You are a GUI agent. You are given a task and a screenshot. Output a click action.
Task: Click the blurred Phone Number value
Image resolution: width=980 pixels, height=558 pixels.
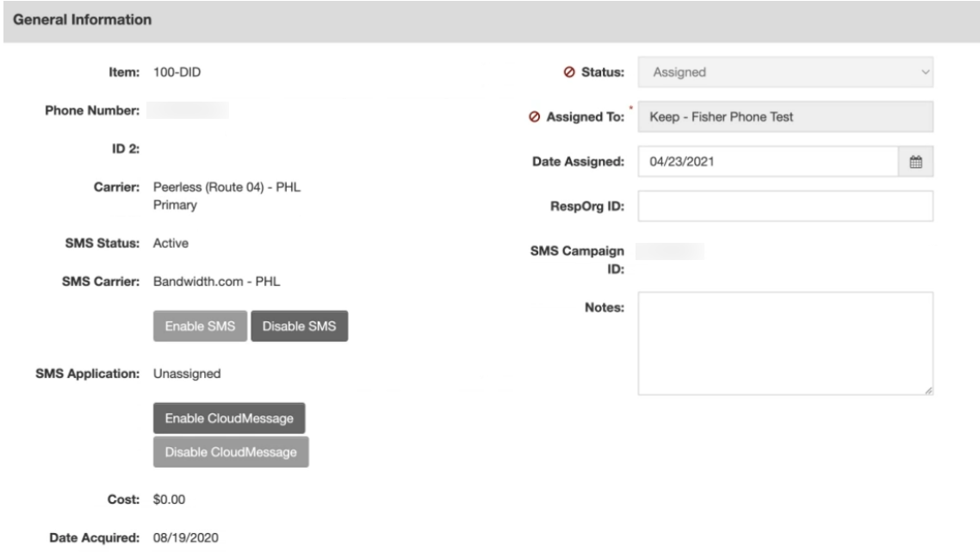point(188,110)
